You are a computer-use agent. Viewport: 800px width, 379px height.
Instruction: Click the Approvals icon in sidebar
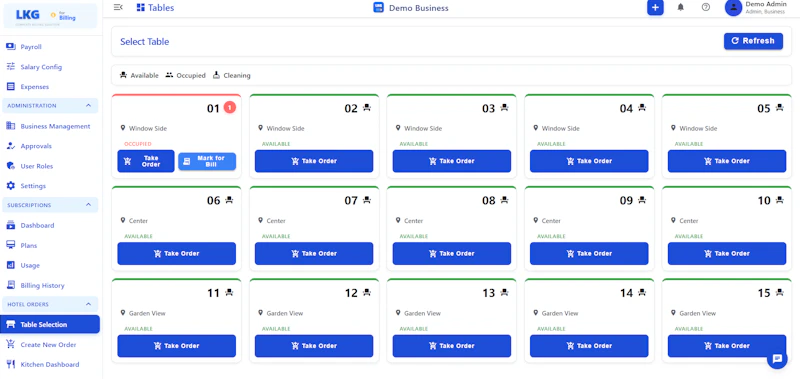click(11, 146)
